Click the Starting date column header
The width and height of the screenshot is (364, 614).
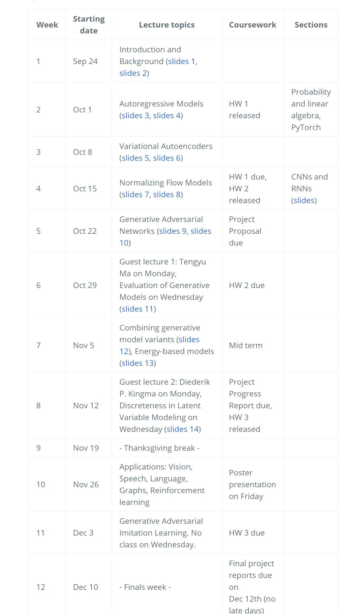(x=89, y=25)
